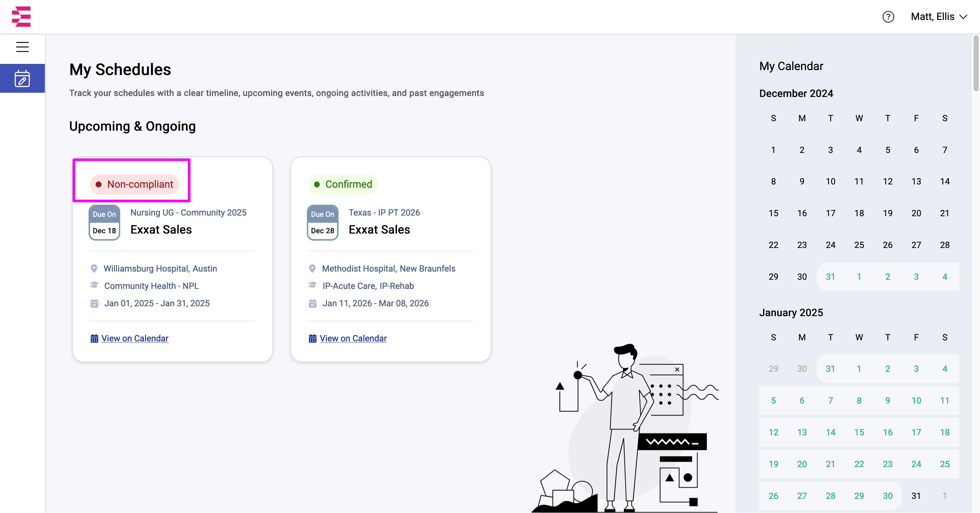This screenshot has width=980, height=513.
Task: Select December 1 in the December 2024 calendar
Action: pyautogui.click(x=773, y=150)
